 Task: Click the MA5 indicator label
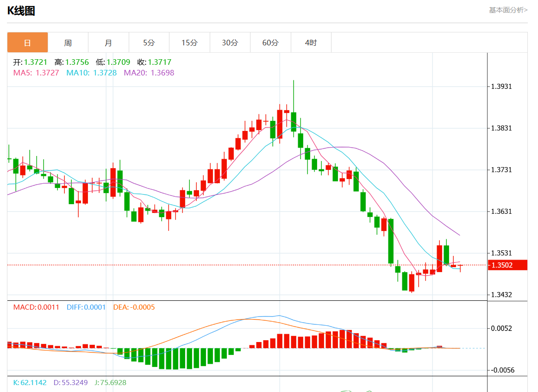(36, 73)
